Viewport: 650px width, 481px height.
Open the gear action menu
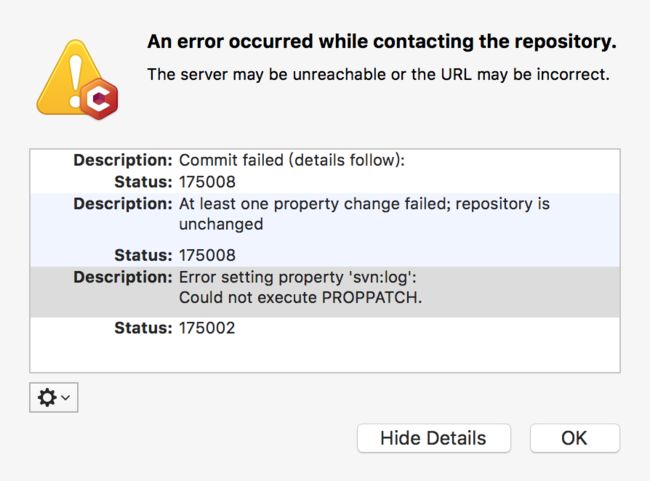pos(53,398)
